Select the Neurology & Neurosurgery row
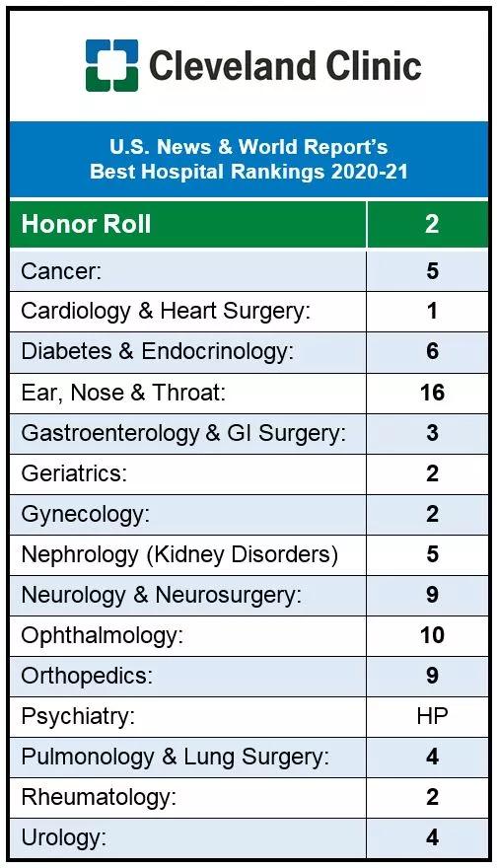 point(248,595)
